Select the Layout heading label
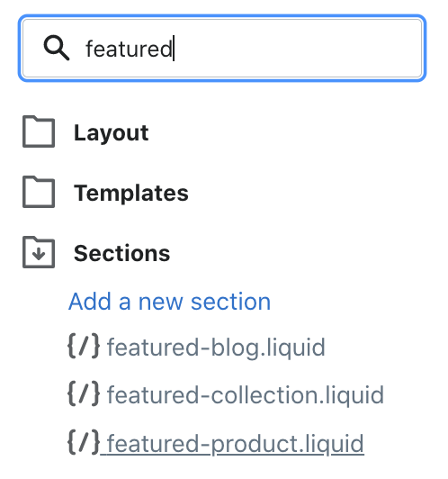 pyautogui.click(x=111, y=132)
